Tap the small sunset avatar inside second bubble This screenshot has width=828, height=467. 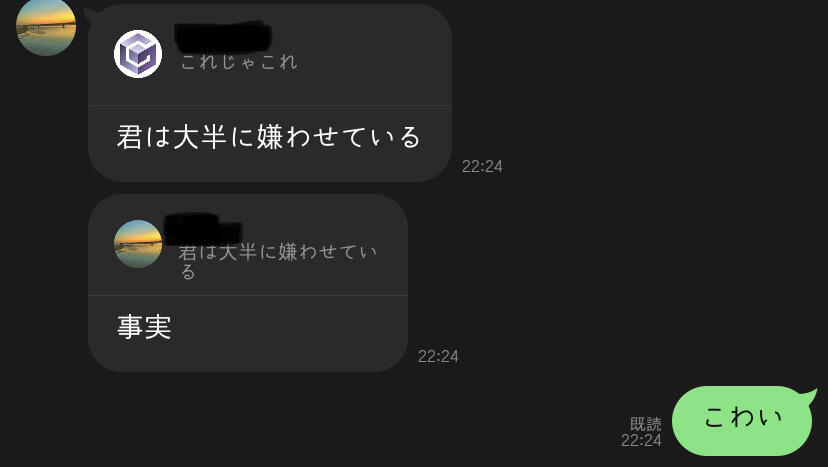pyautogui.click(x=138, y=244)
